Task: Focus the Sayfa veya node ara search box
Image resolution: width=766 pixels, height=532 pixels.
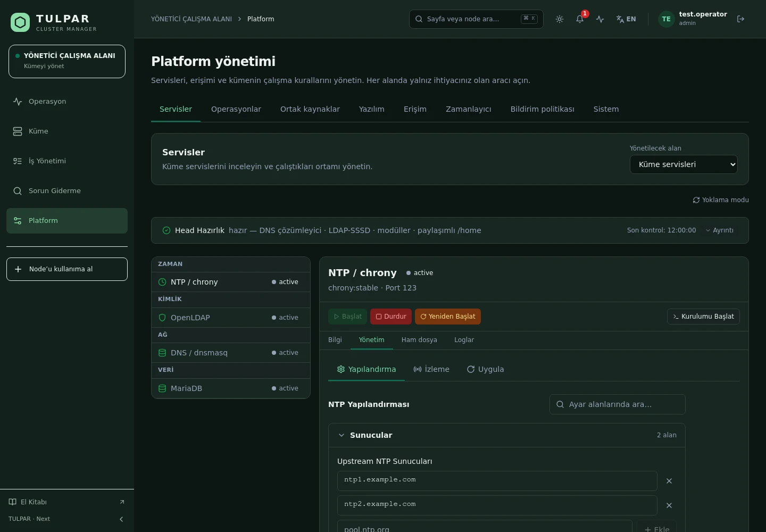Action: tap(476, 19)
